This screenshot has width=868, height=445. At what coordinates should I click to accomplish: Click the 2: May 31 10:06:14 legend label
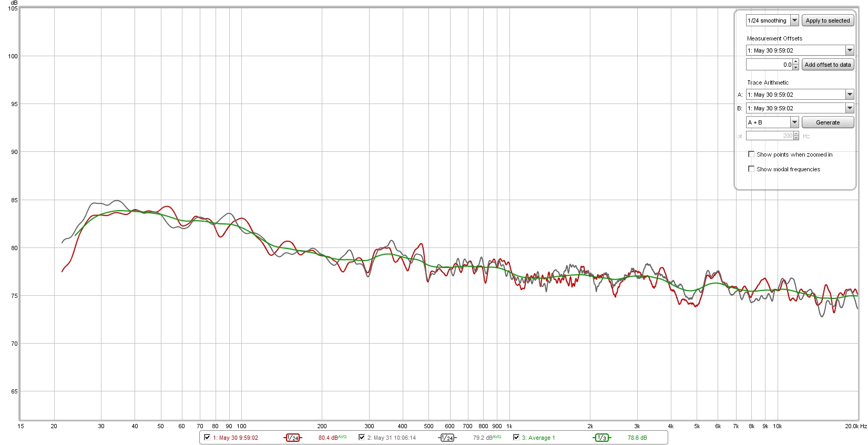click(x=392, y=438)
